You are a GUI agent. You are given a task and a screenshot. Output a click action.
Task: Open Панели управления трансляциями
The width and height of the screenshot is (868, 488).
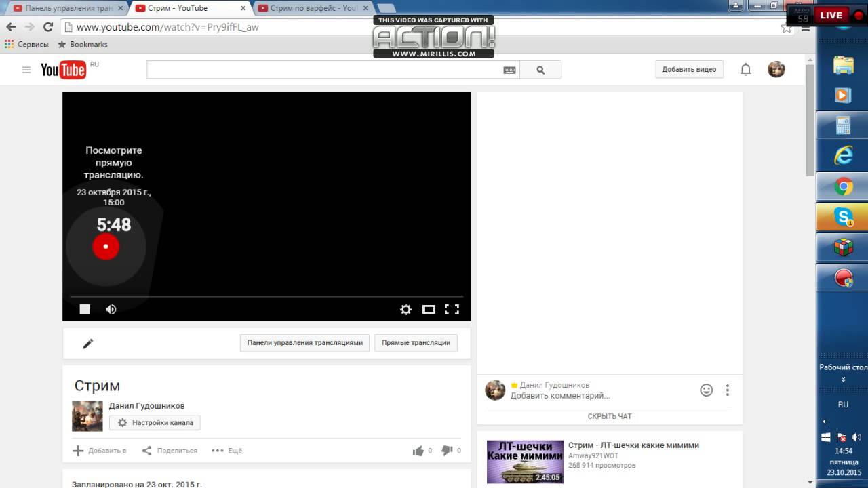pos(305,343)
